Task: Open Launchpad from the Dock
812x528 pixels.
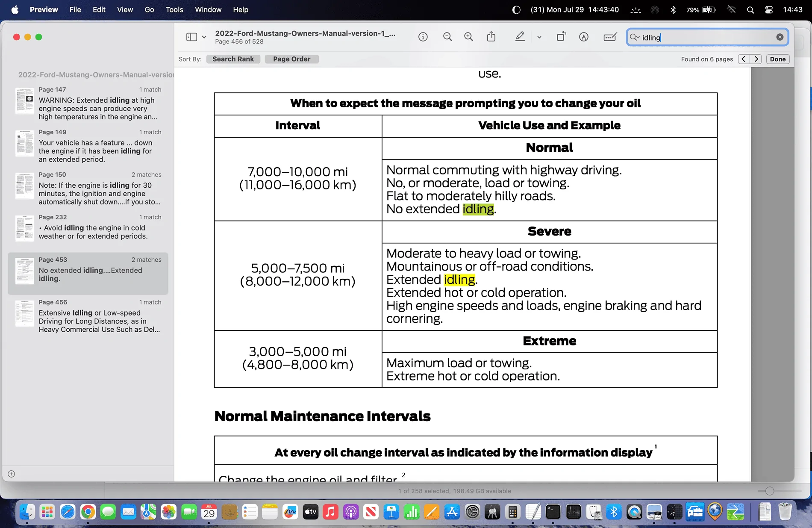Action: 47,511
